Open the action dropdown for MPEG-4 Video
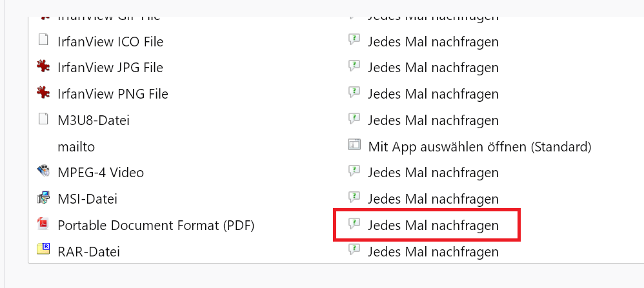The width and height of the screenshot is (644, 288). (x=433, y=173)
